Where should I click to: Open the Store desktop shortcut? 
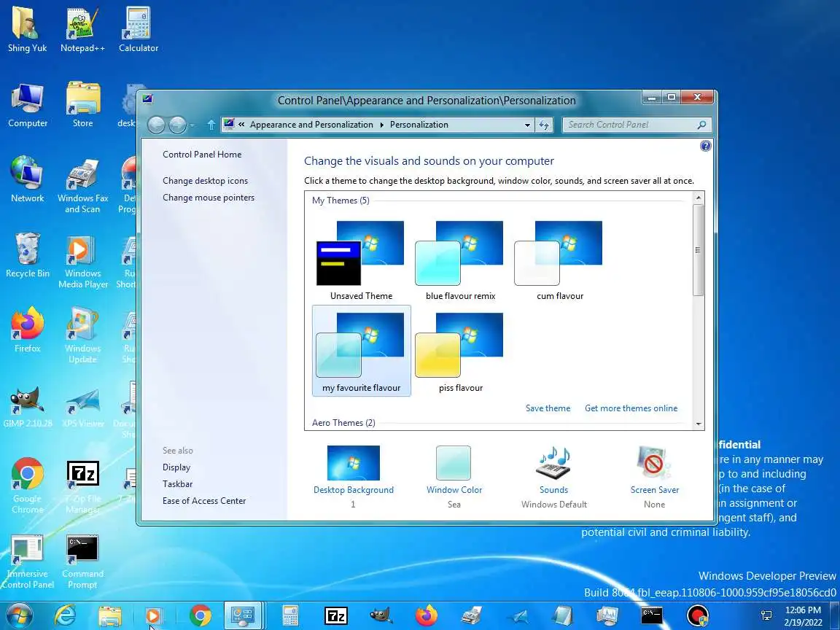(x=82, y=106)
